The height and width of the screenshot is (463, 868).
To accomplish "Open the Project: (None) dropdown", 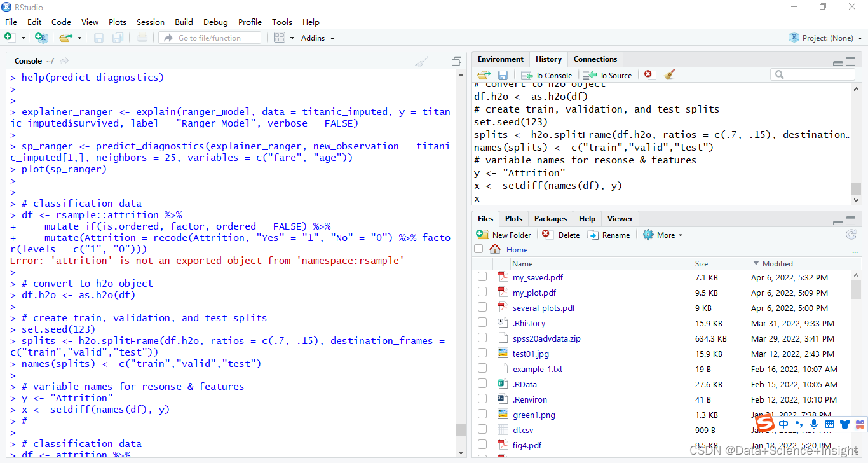I will click(x=825, y=38).
